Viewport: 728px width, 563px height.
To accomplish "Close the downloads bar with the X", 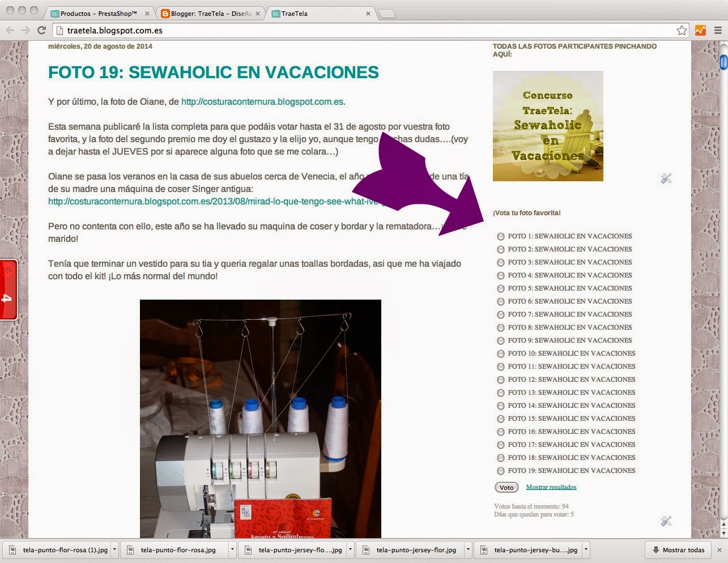I will pyautogui.click(x=720, y=550).
